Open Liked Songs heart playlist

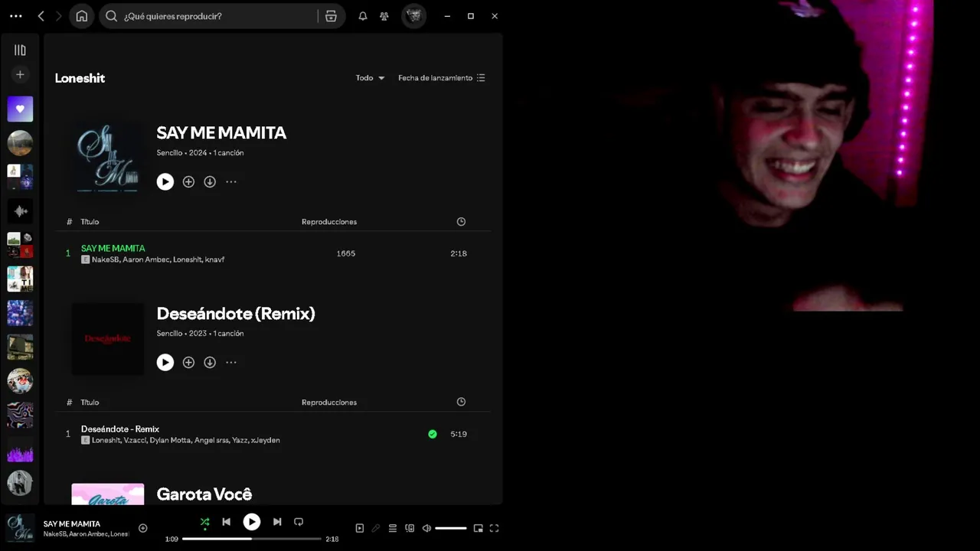pyautogui.click(x=20, y=109)
